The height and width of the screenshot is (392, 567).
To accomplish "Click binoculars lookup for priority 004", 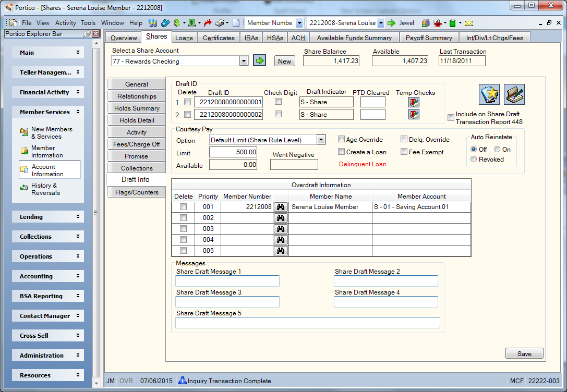I will click(281, 240).
